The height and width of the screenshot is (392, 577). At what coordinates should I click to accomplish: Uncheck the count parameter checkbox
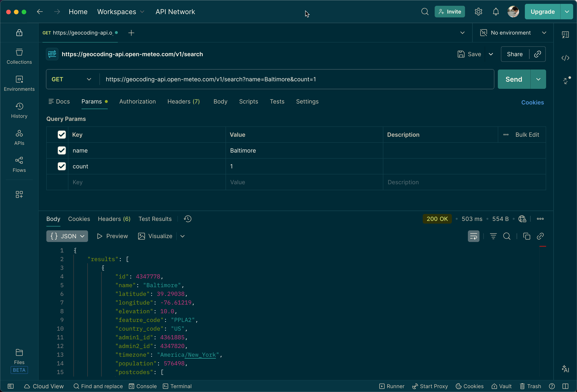click(x=62, y=166)
